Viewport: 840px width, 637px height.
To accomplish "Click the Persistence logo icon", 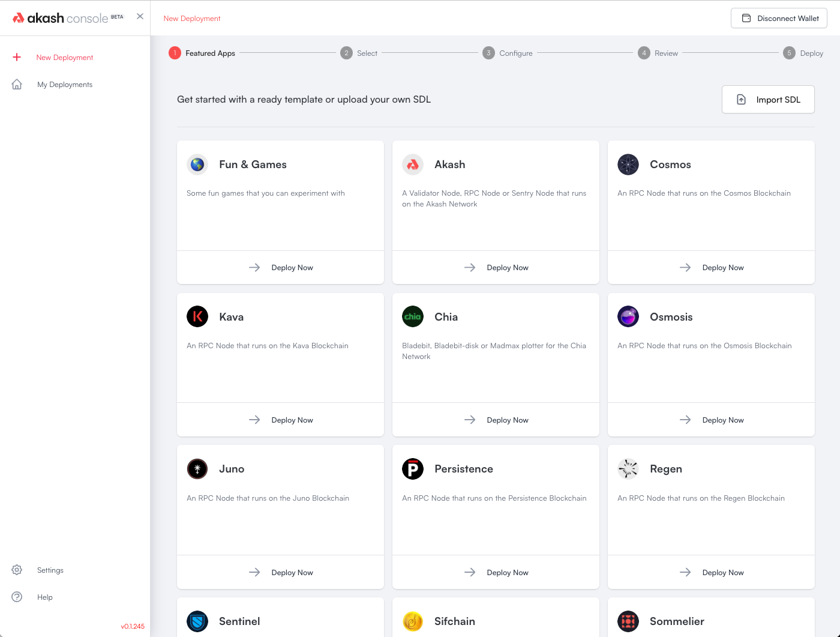I will pyautogui.click(x=413, y=468).
